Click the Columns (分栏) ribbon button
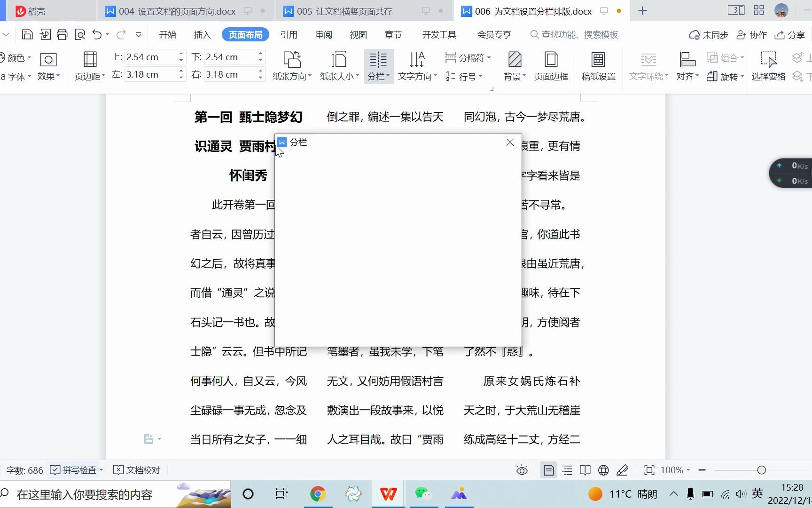This screenshot has width=812, height=508. [378, 66]
